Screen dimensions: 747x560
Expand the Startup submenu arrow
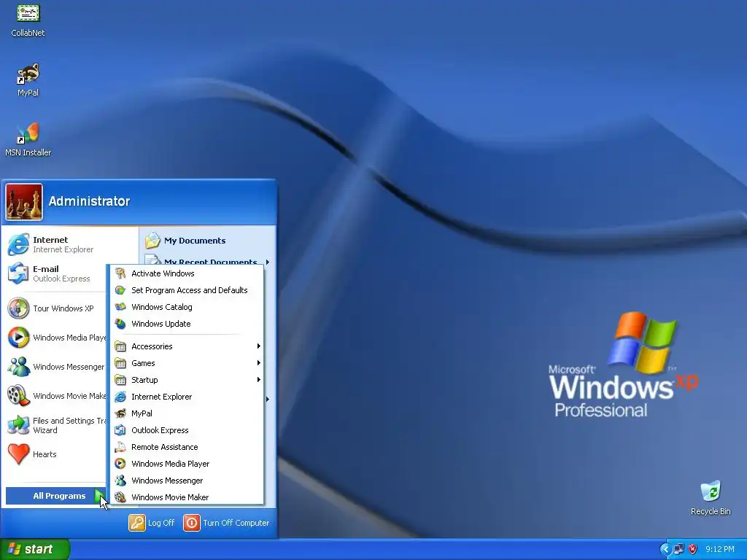259,379
